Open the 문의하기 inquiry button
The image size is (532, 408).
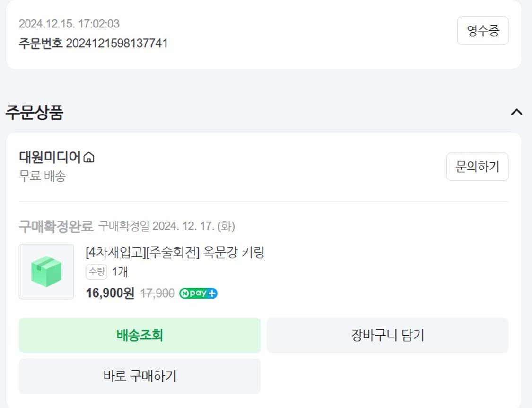point(477,167)
